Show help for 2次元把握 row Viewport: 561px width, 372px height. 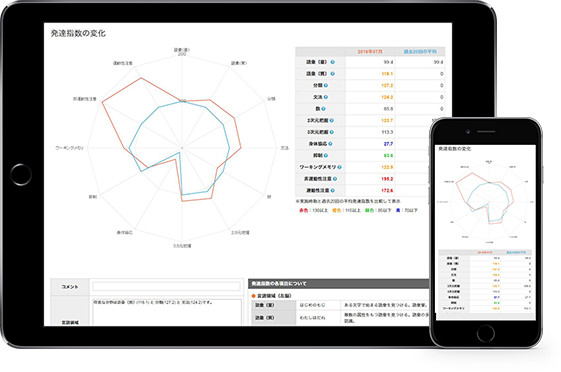[331, 121]
